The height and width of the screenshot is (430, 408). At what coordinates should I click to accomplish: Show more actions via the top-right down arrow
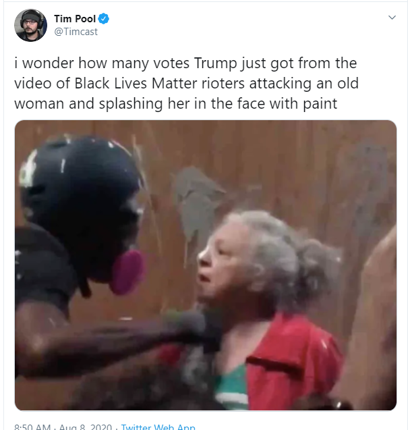click(x=392, y=17)
